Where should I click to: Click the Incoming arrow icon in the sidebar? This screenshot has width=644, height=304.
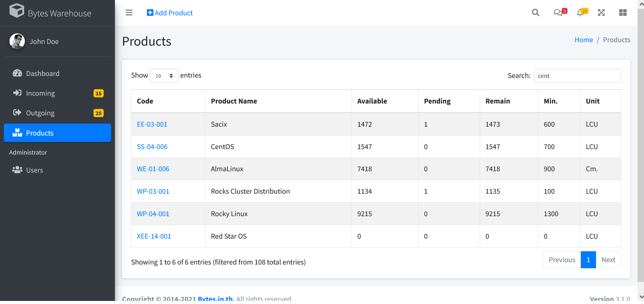coord(17,93)
